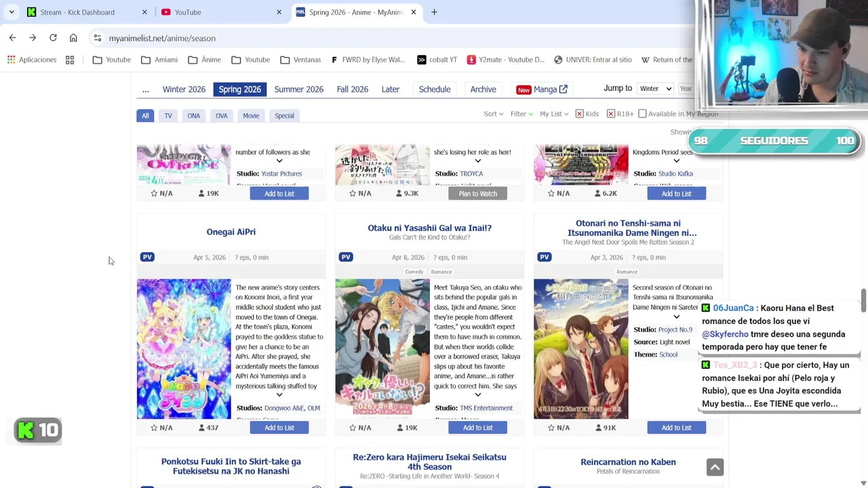The height and width of the screenshot is (488, 868).
Task: Click the Plan to Watch button
Action: point(478,194)
